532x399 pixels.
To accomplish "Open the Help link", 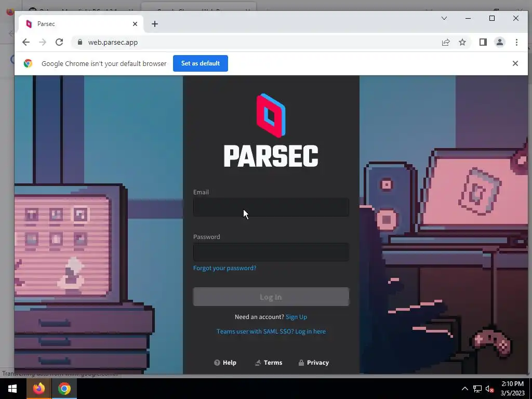I will [225, 363].
